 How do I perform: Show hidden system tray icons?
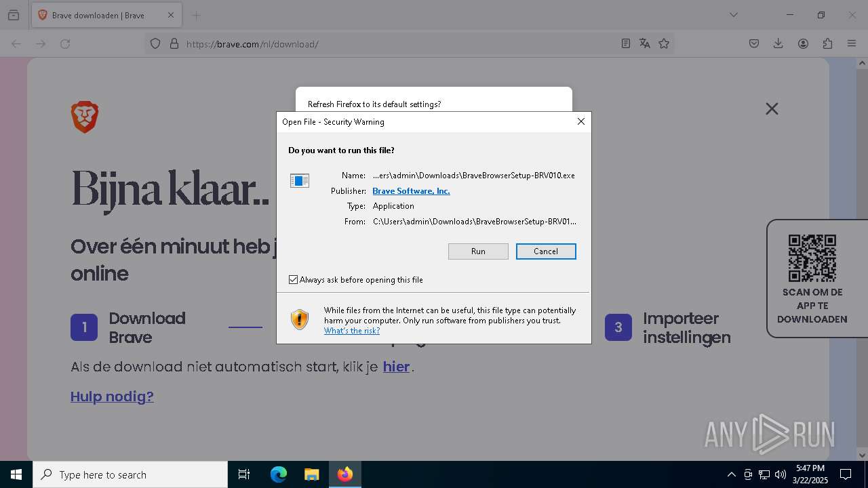click(x=731, y=474)
